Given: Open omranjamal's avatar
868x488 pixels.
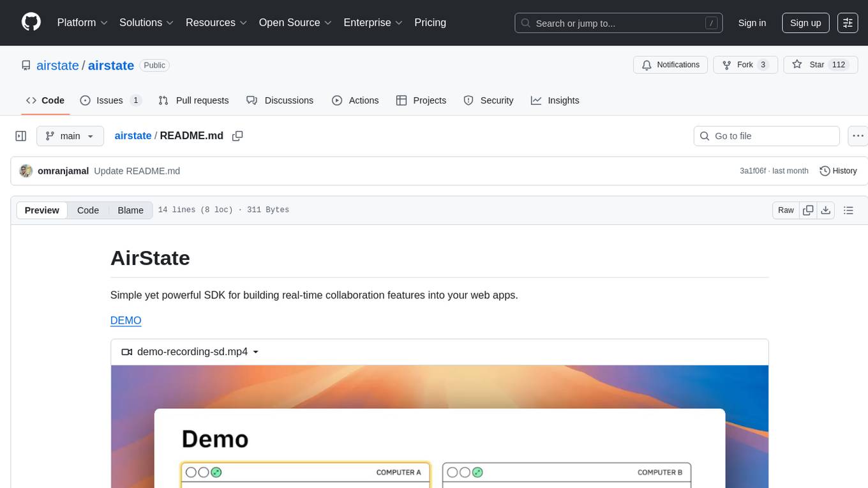Looking at the screenshot, I should [x=26, y=171].
